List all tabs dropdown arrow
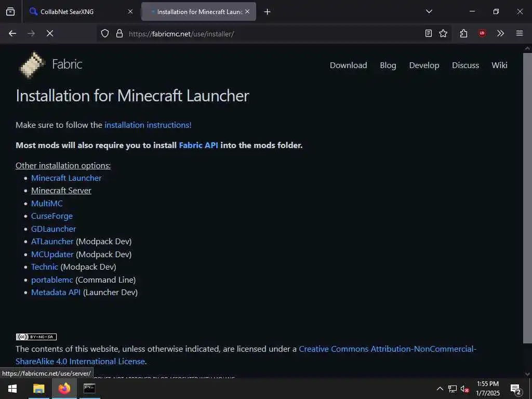 tap(429, 11)
